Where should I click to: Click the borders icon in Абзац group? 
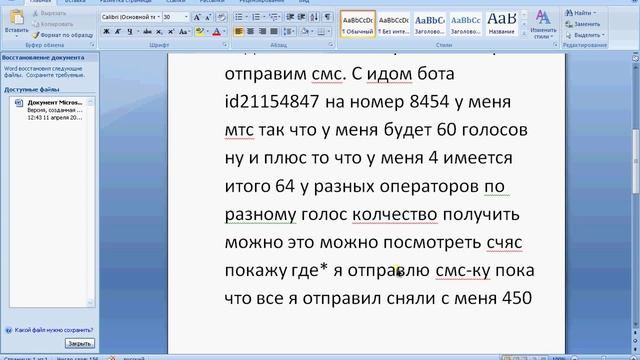[321, 31]
